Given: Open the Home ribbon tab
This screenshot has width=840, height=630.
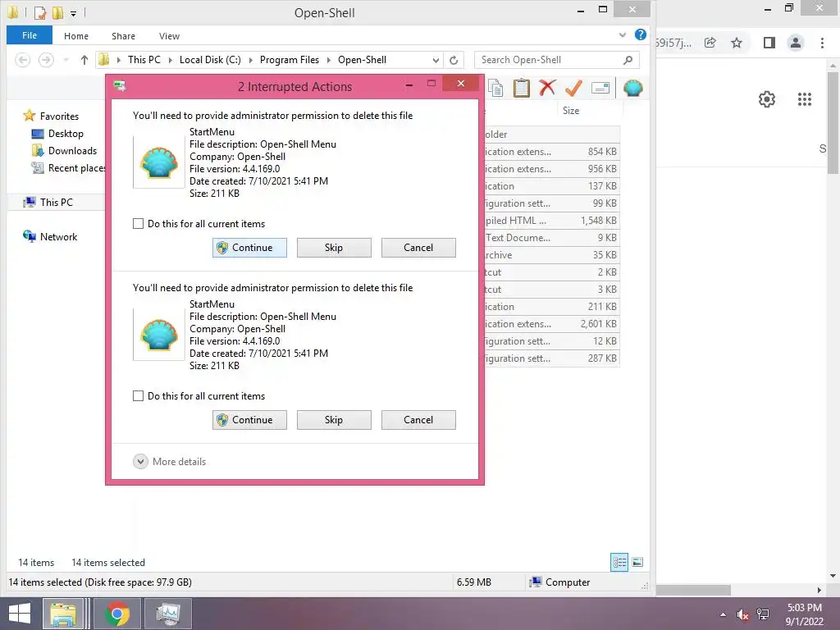Looking at the screenshot, I should tap(76, 36).
